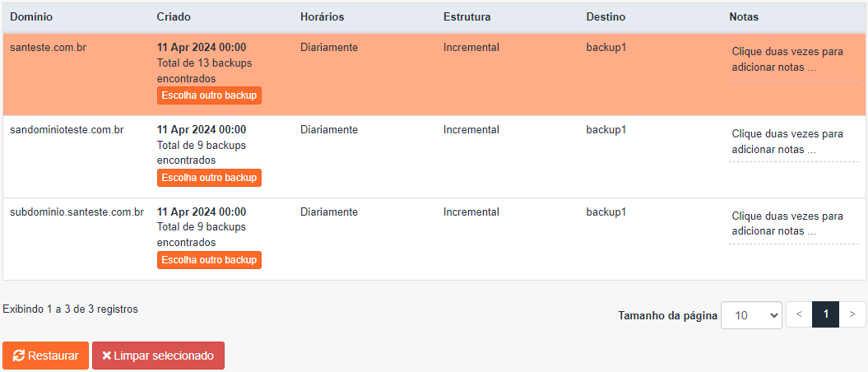The width and height of the screenshot is (868, 372).
Task: Select page 1 in pagination
Action: 825,314
